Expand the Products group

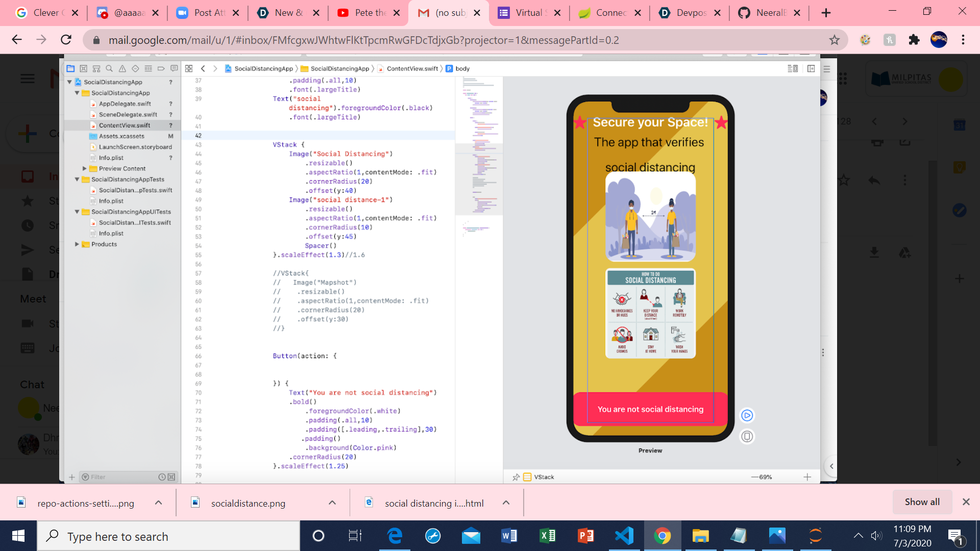click(77, 244)
